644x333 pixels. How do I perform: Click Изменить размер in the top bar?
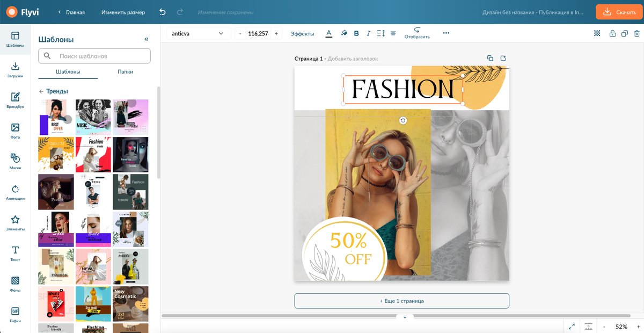(123, 12)
